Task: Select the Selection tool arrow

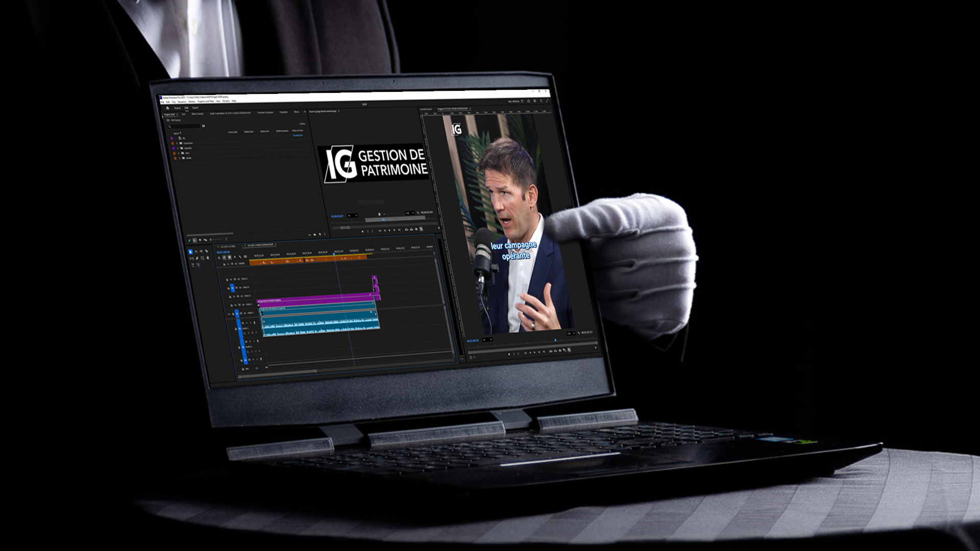Action: [190, 252]
